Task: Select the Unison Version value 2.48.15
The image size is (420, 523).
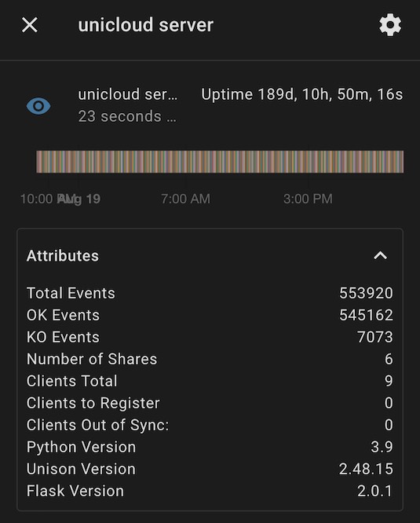Action: 366,469
